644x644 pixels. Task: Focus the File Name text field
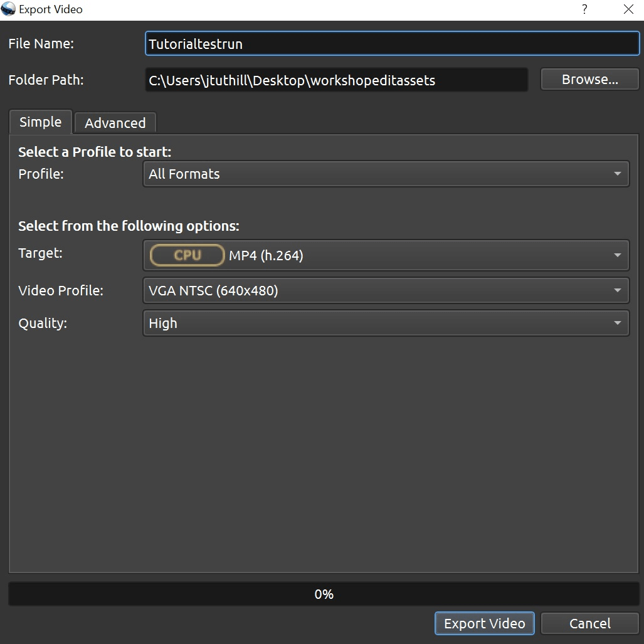(392, 44)
